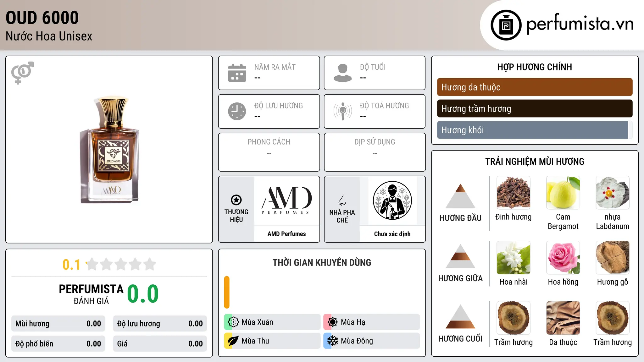Click the orange recommended-time bar

pos(227,292)
